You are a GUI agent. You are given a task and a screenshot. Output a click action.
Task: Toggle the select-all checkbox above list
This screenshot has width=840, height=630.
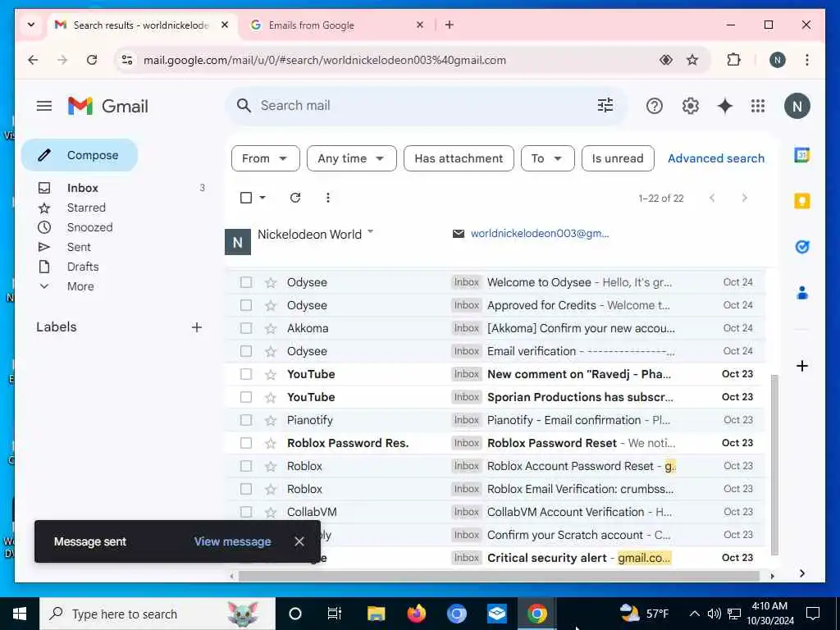point(246,198)
